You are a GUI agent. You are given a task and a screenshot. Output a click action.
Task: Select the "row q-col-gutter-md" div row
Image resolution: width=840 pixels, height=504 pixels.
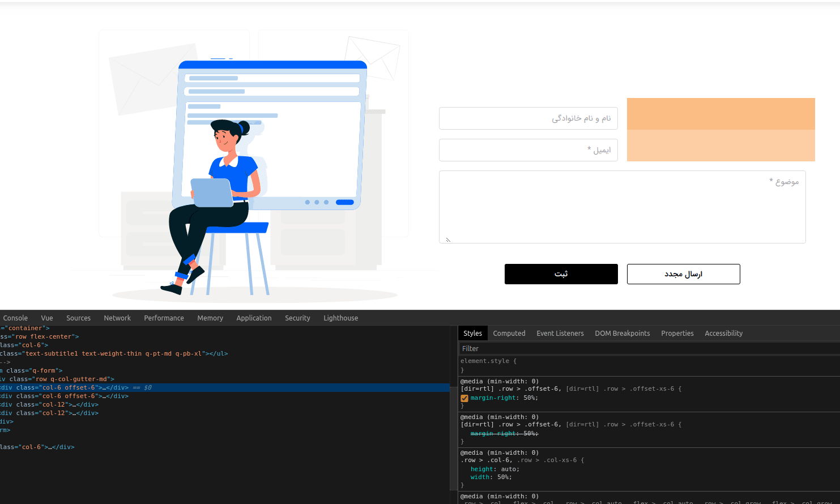click(x=225, y=379)
